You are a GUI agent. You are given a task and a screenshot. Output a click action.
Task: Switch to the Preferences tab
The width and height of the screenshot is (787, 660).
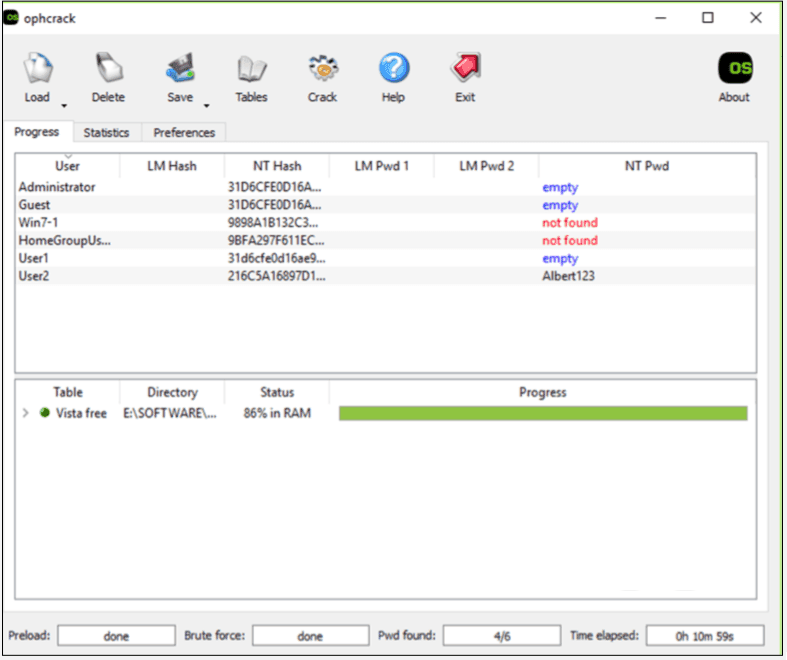(184, 132)
